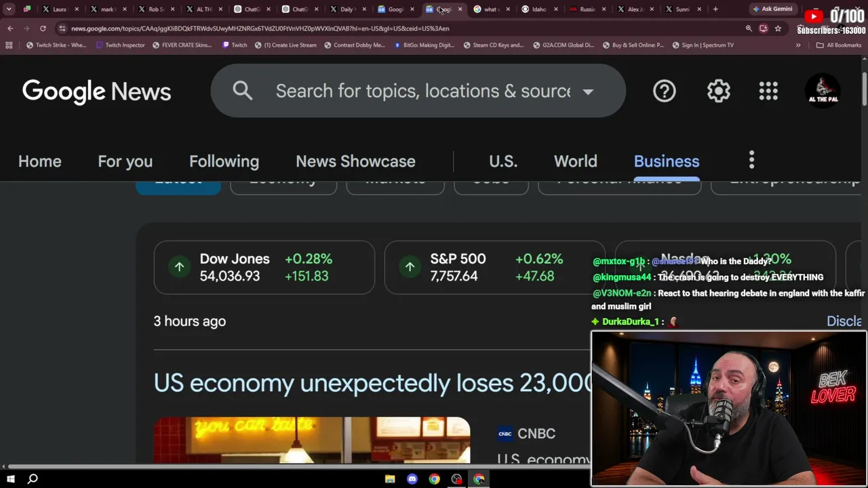Click the Dow Jones market card
The image size is (868, 488).
click(264, 267)
